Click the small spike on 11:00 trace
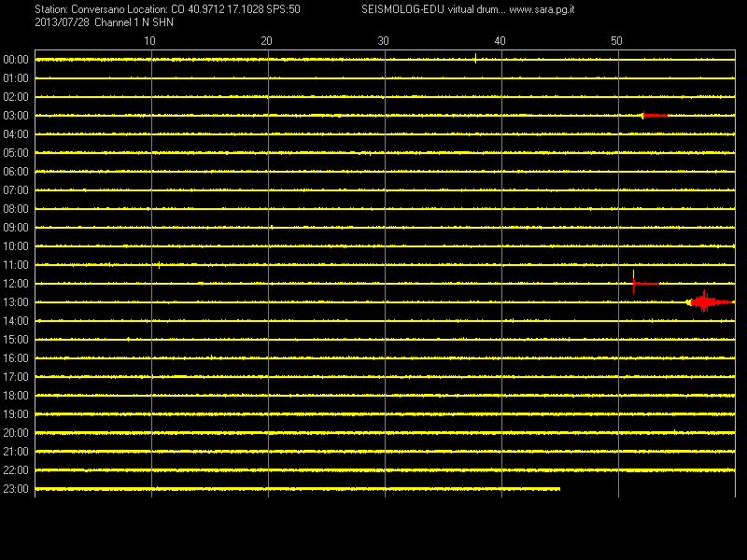Image resolution: width=747 pixels, height=560 pixels. coord(159,265)
